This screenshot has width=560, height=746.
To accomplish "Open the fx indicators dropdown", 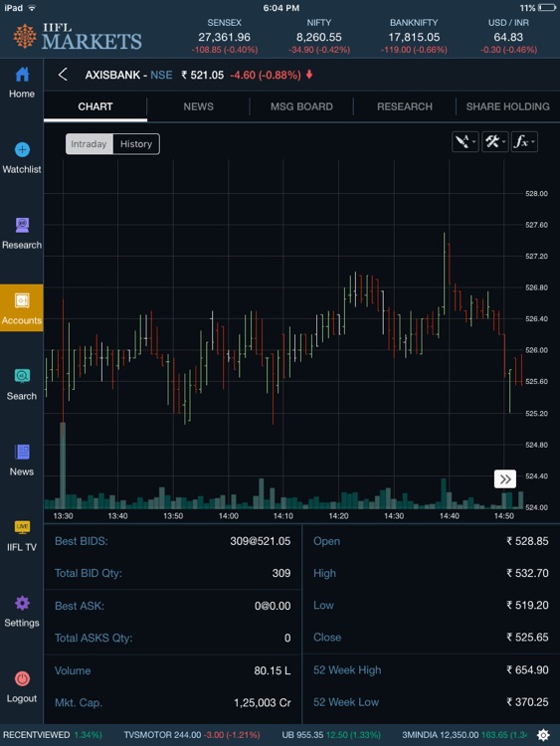I will (x=524, y=142).
